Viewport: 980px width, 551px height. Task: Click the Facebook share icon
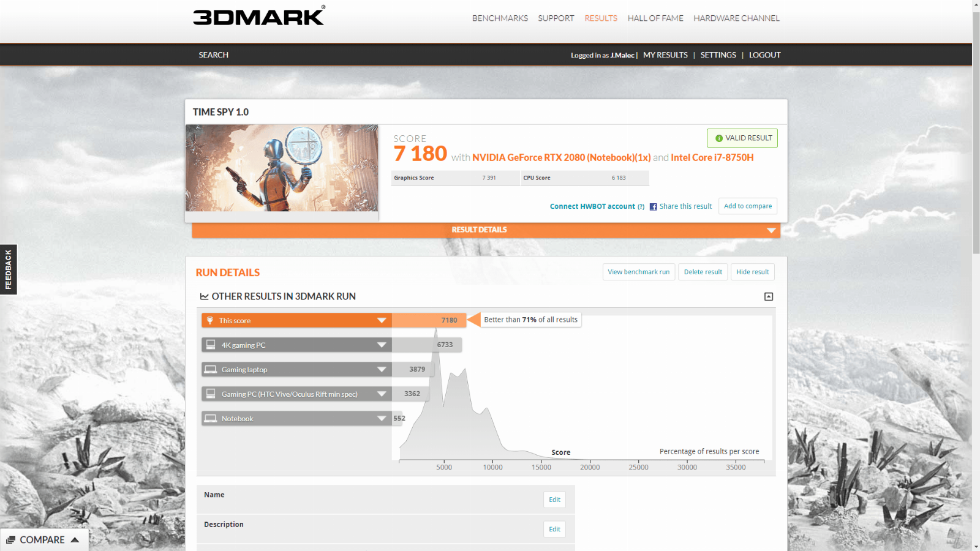point(653,207)
